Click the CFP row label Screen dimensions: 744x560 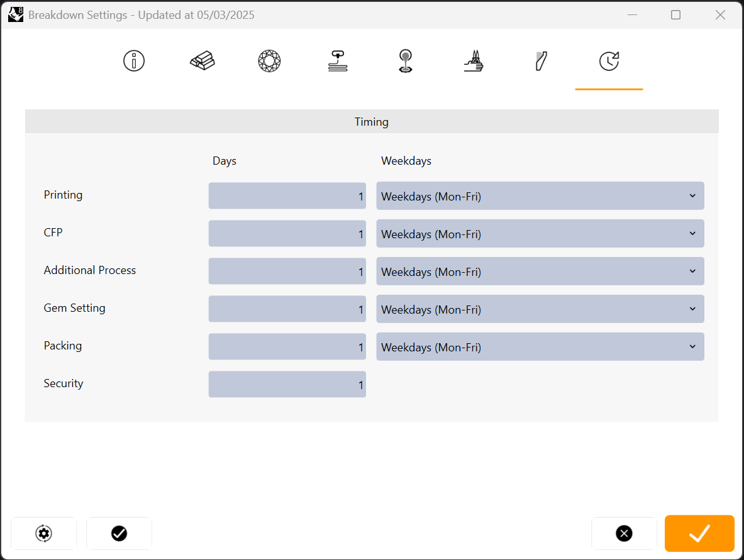[x=53, y=233]
